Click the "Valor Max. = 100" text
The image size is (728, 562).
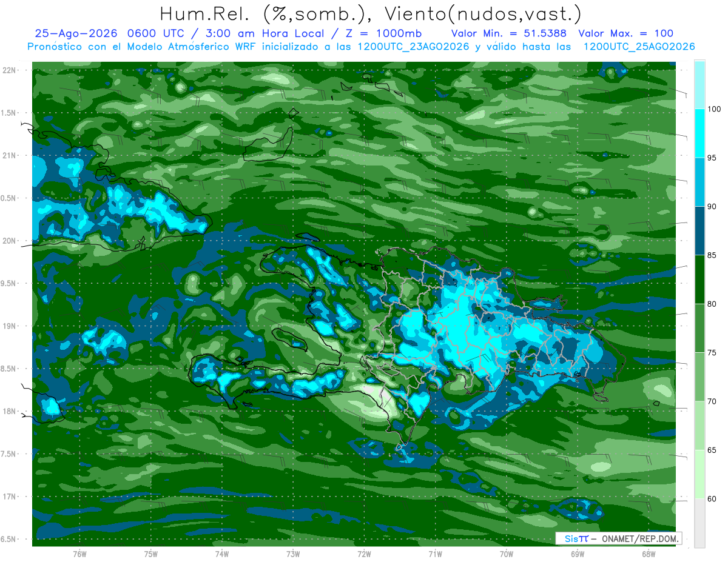coord(626,33)
